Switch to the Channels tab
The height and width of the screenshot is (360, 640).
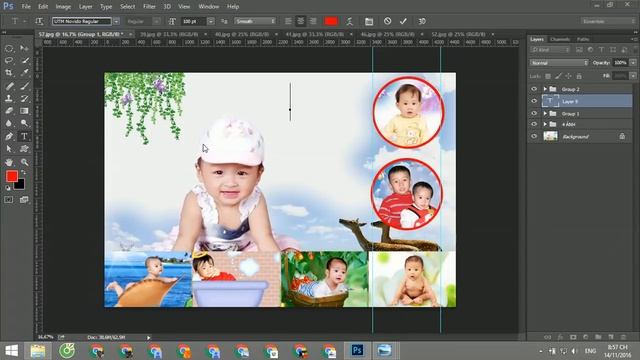click(560, 39)
